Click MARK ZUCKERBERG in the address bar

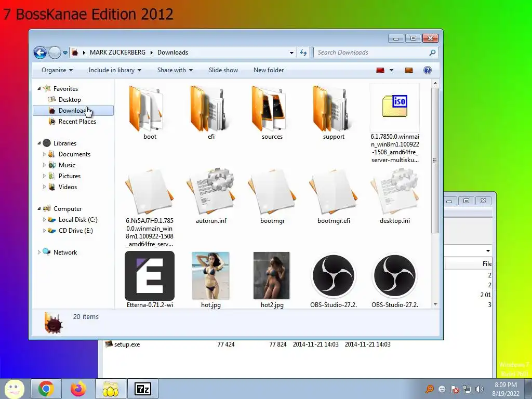(117, 52)
